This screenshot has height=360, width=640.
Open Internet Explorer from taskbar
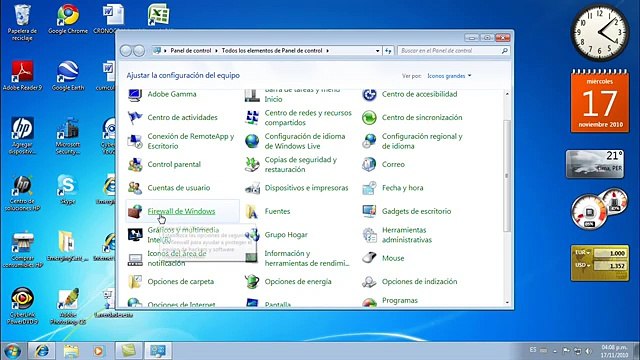click(x=42, y=351)
